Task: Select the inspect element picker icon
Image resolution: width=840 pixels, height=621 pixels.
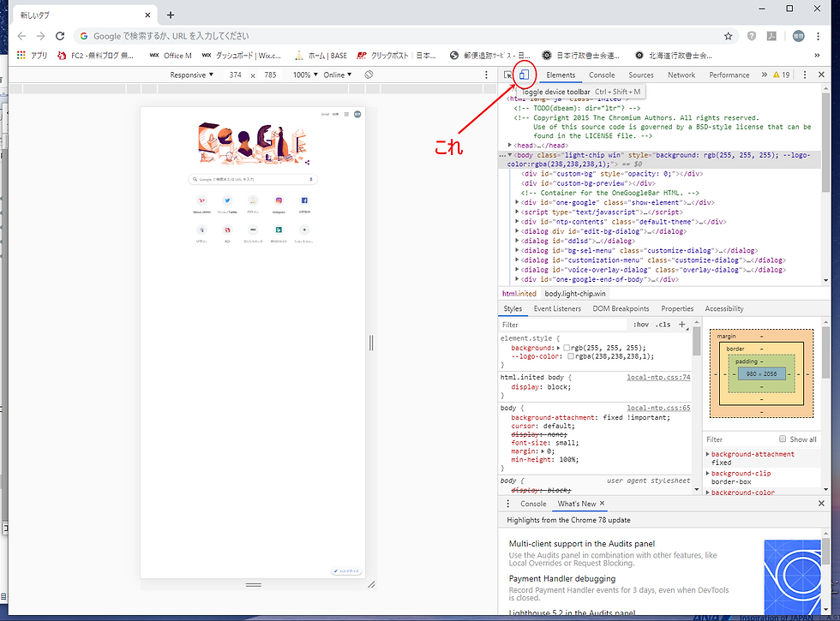Action: [x=507, y=75]
